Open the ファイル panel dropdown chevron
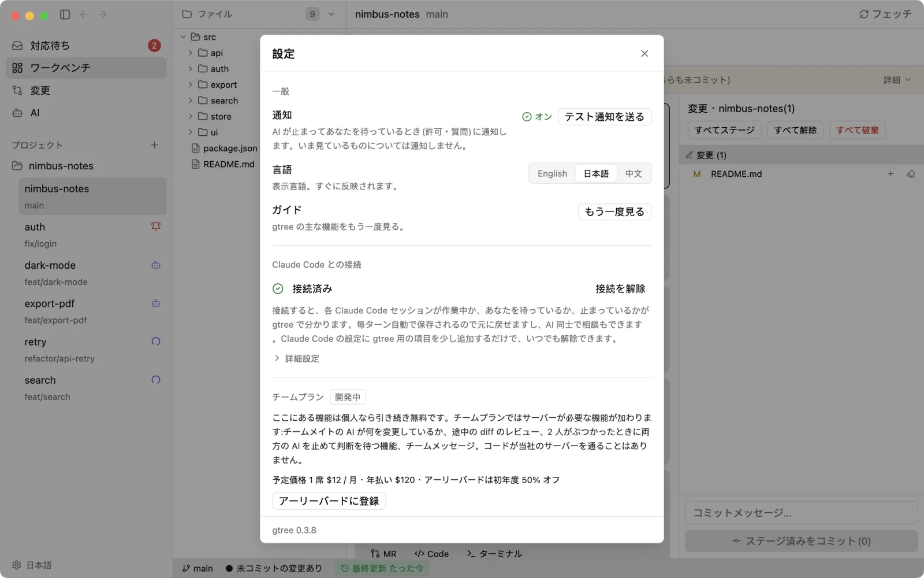The image size is (924, 578). coord(331,14)
